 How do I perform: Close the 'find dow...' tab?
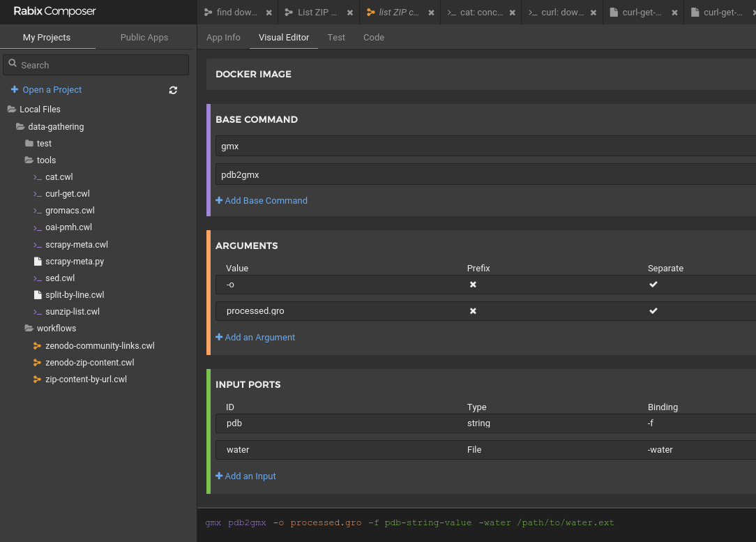(269, 13)
